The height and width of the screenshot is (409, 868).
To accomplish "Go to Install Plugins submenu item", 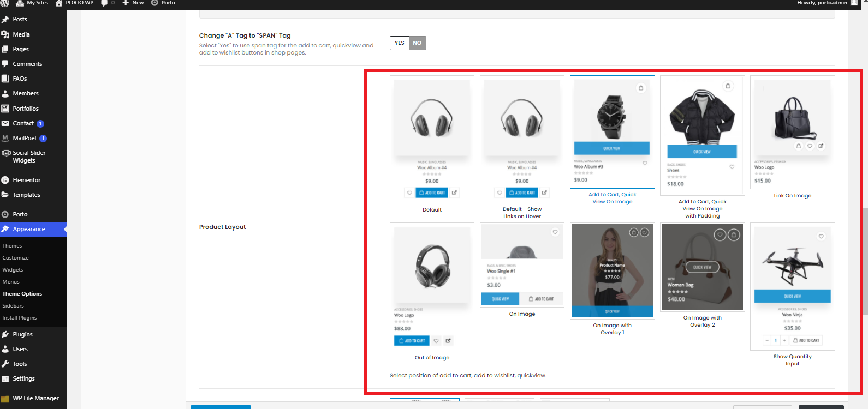I will [x=20, y=318].
